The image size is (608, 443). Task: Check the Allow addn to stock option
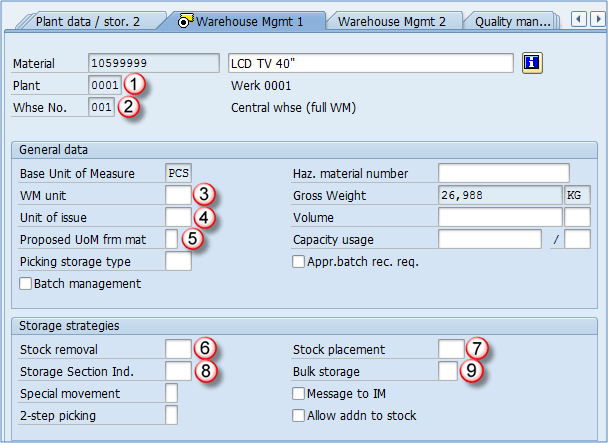tap(299, 415)
